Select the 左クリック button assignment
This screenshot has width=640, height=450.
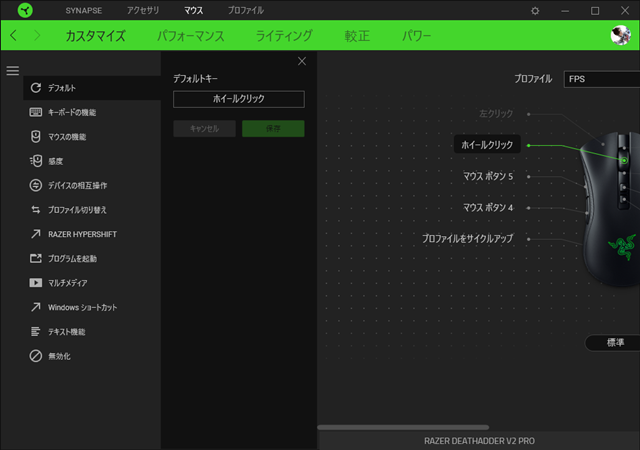click(x=496, y=114)
